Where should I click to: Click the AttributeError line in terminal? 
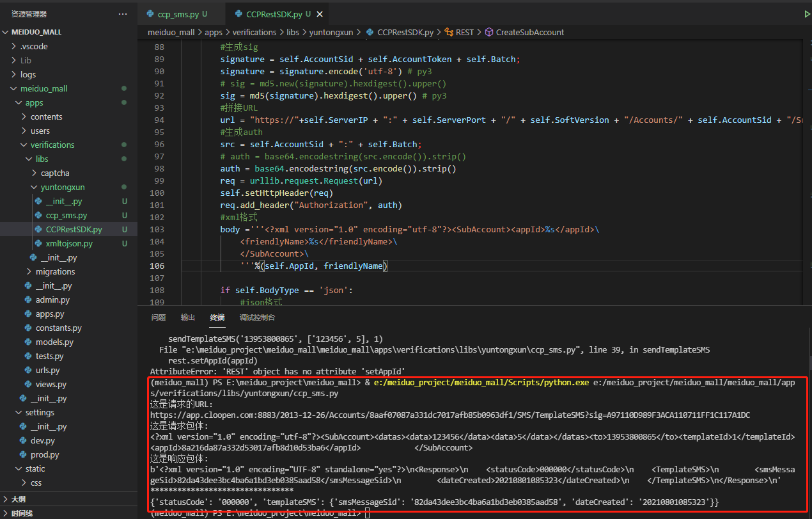[x=277, y=371]
